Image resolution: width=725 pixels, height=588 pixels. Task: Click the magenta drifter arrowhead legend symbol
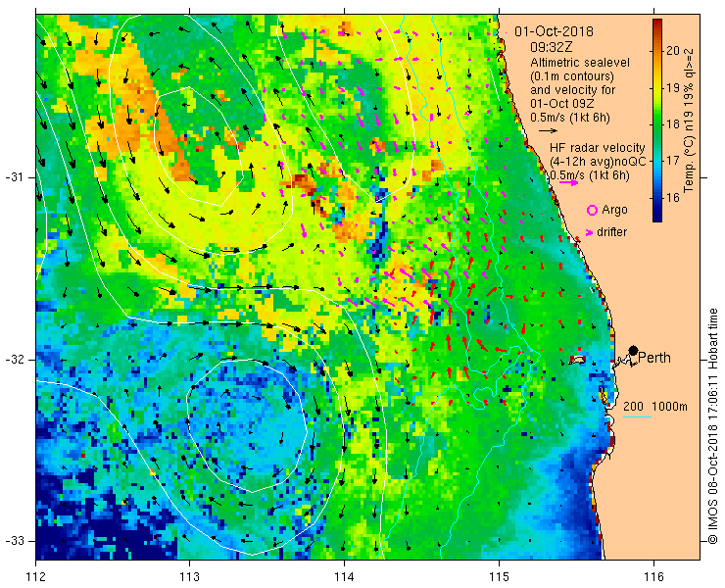(590, 232)
